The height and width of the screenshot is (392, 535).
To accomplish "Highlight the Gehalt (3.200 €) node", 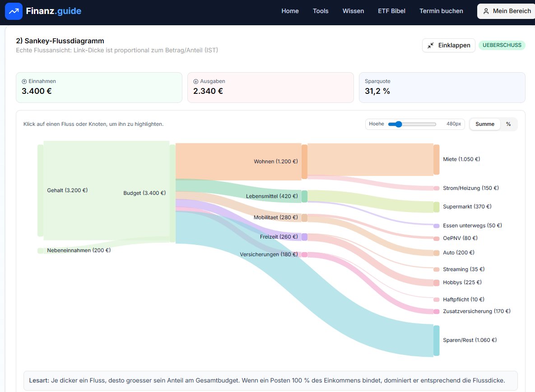I will coord(40,190).
